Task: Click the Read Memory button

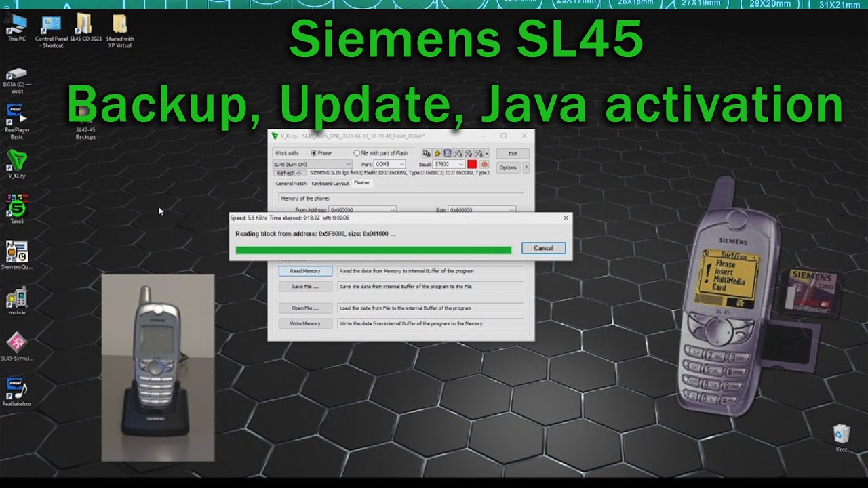Action: [x=305, y=271]
